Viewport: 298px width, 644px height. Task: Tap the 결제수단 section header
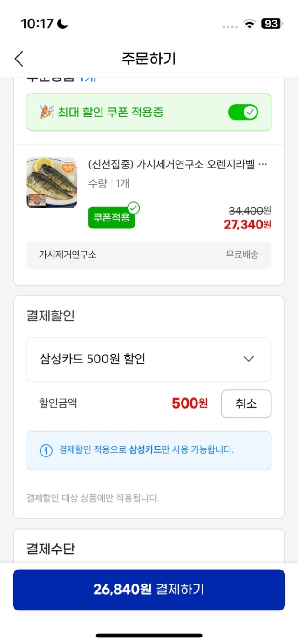[x=51, y=549]
